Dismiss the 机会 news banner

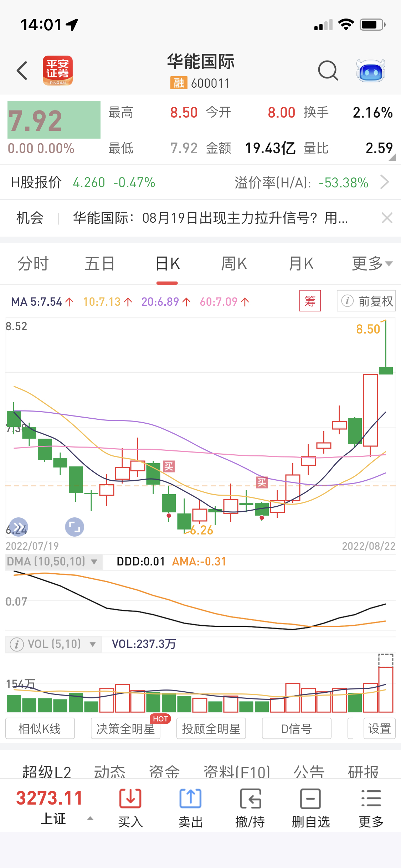[387, 218]
